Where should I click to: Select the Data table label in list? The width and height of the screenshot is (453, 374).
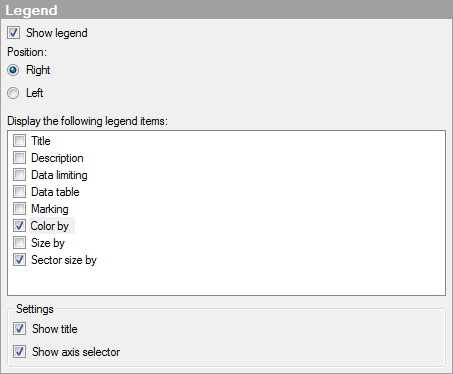click(55, 192)
